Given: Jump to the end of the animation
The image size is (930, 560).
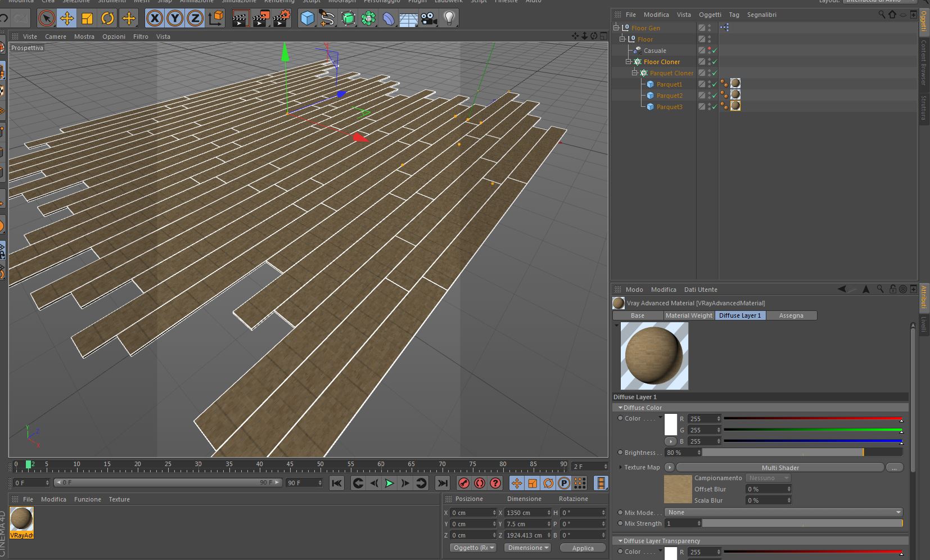Looking at the screenshot, I should pyautogui.click(x=443, y=483).
